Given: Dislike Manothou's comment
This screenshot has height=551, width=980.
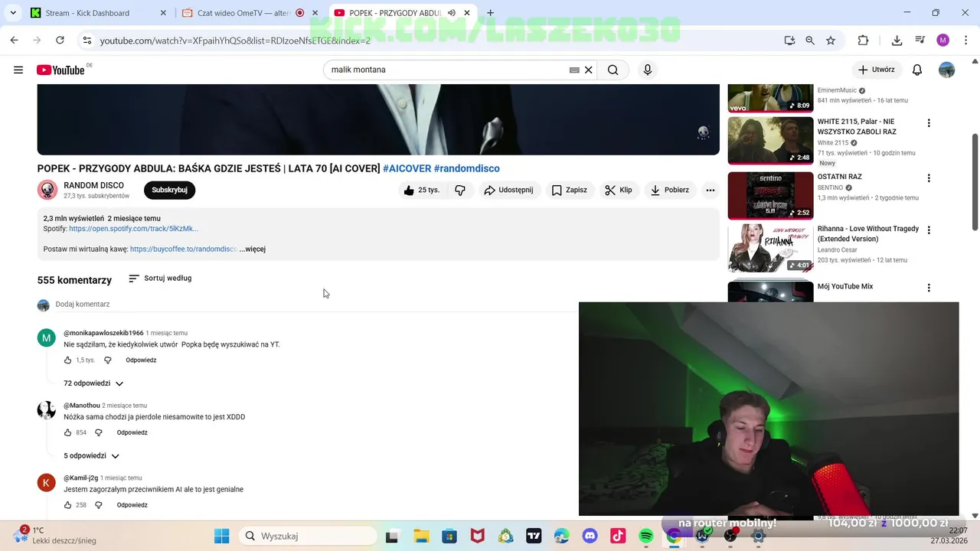Looking at the screenshot, I should coord(98,432).
